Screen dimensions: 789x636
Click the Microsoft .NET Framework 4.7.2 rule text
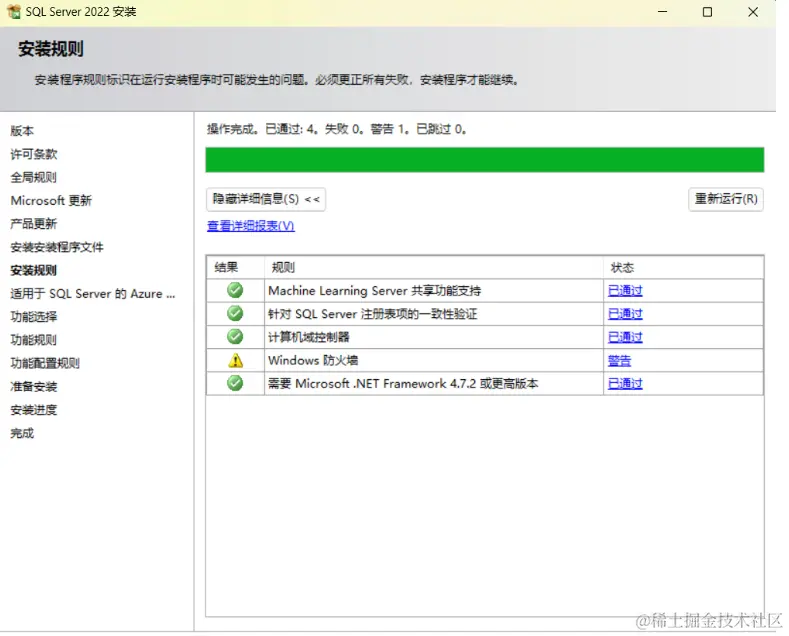(x=403, y=384)
